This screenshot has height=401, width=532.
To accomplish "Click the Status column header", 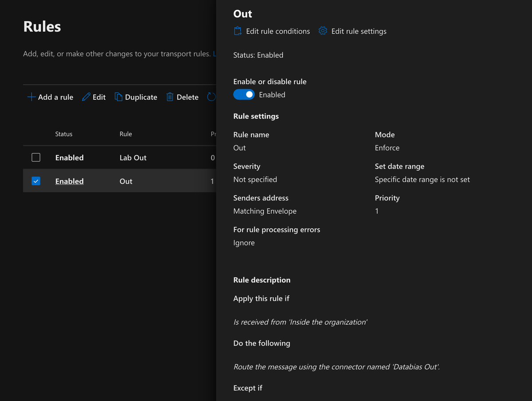I will (64, 134).
